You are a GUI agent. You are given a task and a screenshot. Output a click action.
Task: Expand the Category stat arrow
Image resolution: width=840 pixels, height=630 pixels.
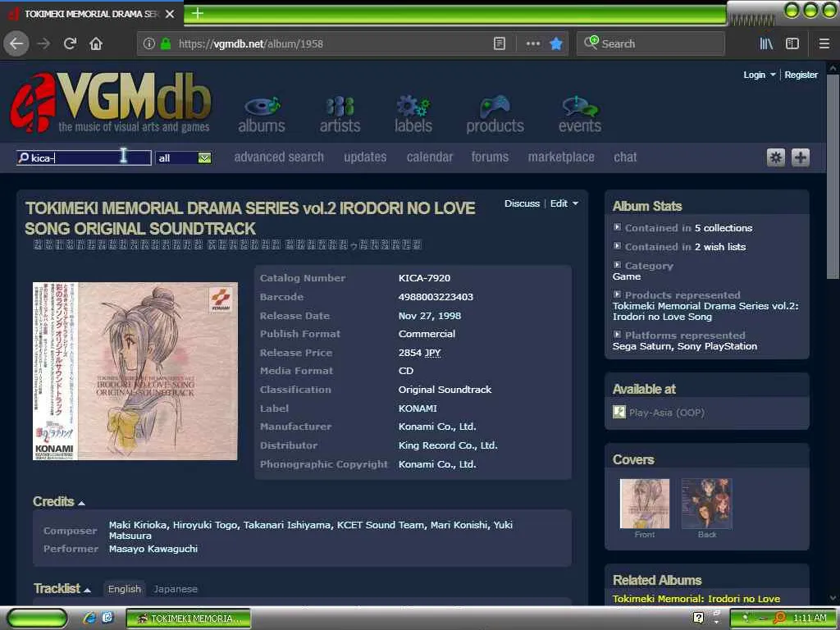click(617, 265)
